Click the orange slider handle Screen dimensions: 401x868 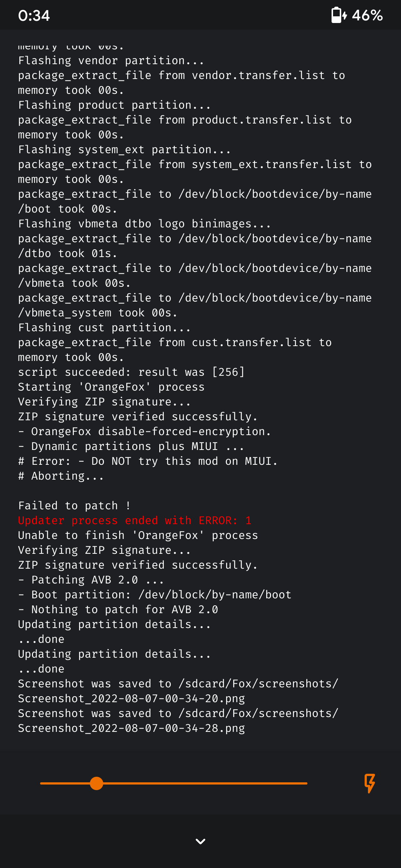pyautogui.click(x=97, y=783)
